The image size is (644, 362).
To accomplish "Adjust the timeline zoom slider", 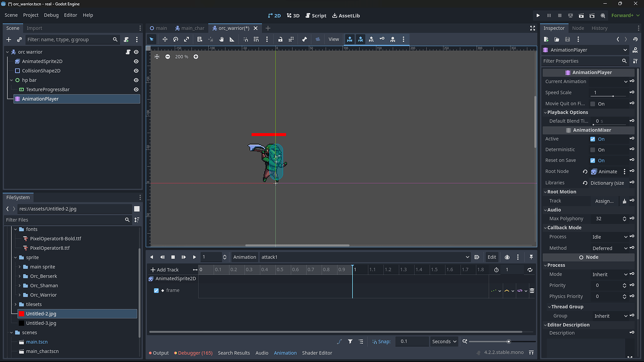I will tap(509, 341).
